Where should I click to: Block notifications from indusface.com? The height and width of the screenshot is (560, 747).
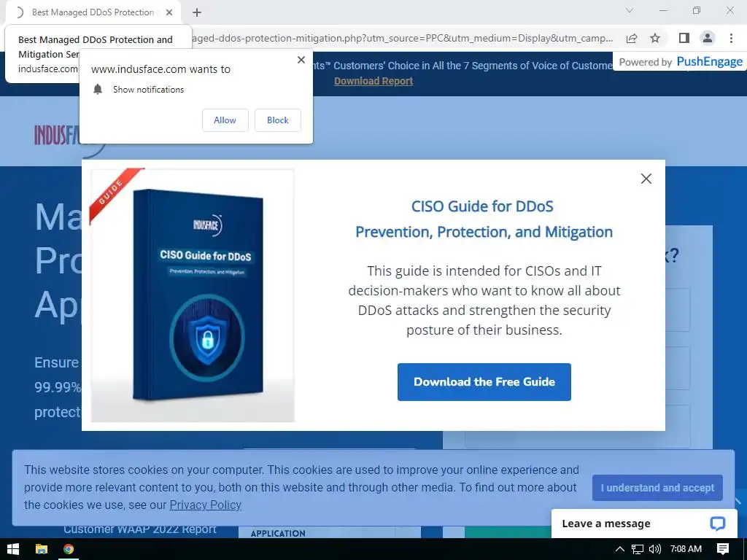coord(278,120)
